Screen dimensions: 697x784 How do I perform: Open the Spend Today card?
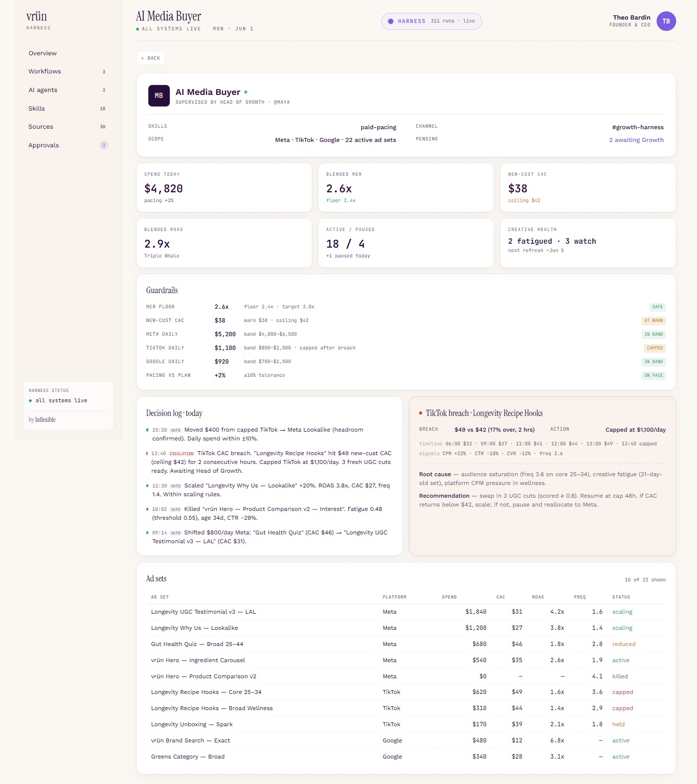(x=224, y=187)
